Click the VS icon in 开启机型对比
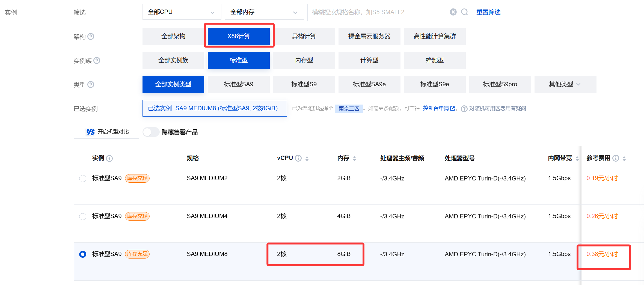This screenshot has width=644, height=285. point(91,132)
